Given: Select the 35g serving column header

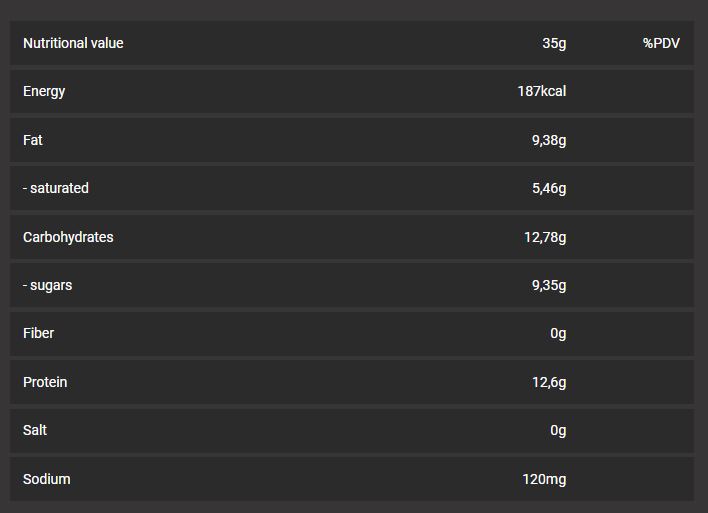Looking at the screenshot, I should pos(554,43).
